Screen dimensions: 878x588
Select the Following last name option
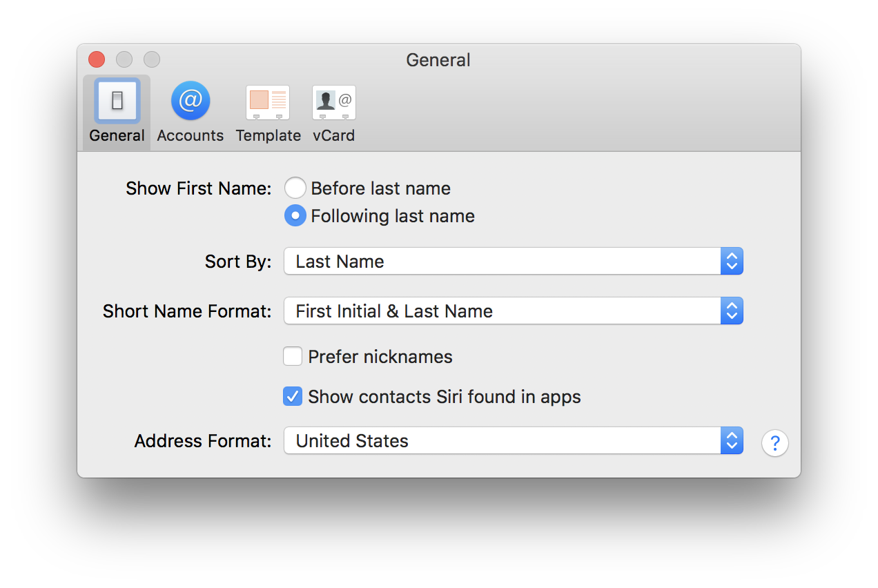(x=295, y=216)
